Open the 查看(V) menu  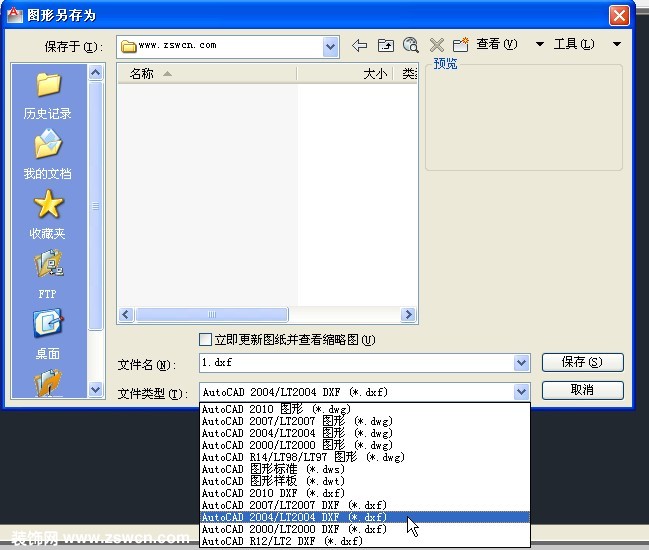click(x=496, y=44)
